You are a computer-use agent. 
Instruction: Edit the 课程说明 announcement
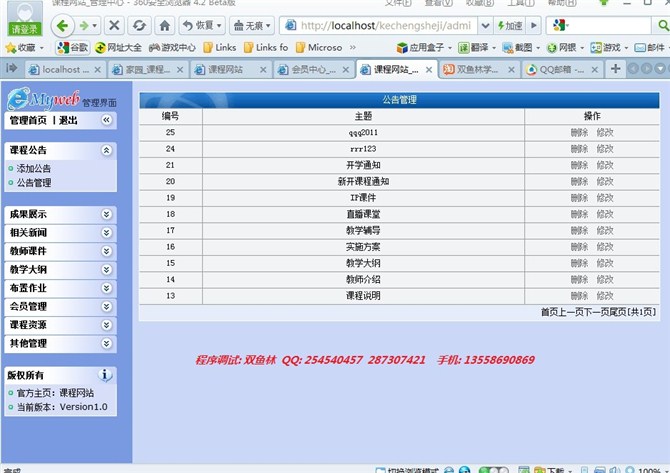click(x=605, y=296)
